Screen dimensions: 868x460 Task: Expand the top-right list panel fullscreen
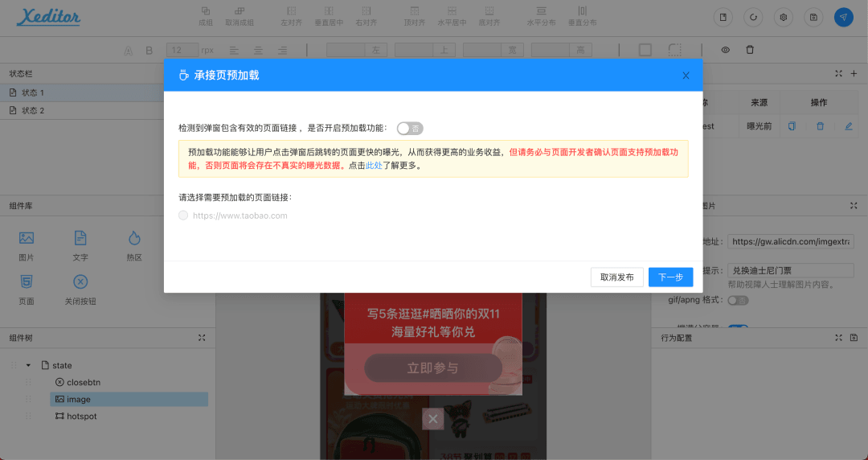click(838, 73)
